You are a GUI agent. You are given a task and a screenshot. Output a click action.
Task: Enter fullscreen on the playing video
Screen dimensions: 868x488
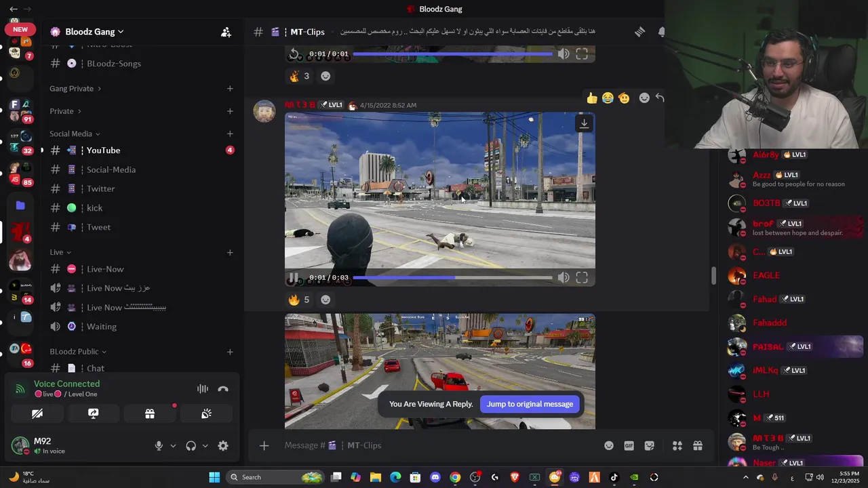pyautogui.click(x=582, y=277)
